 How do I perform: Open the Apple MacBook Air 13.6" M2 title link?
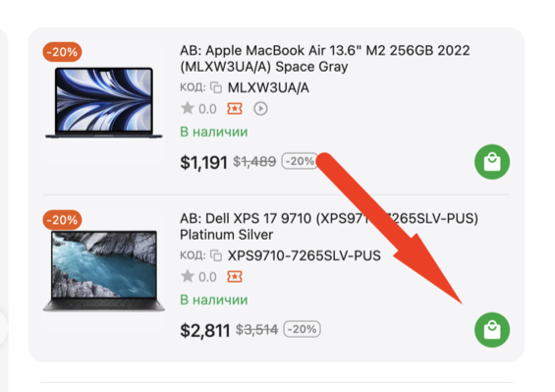324,58
